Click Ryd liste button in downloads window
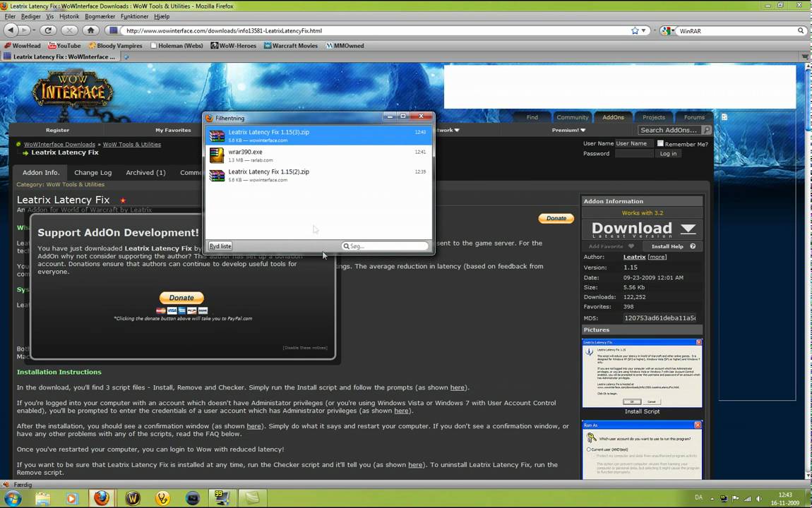812x508 pixels. pyautogui.click(x=220, y=246)
